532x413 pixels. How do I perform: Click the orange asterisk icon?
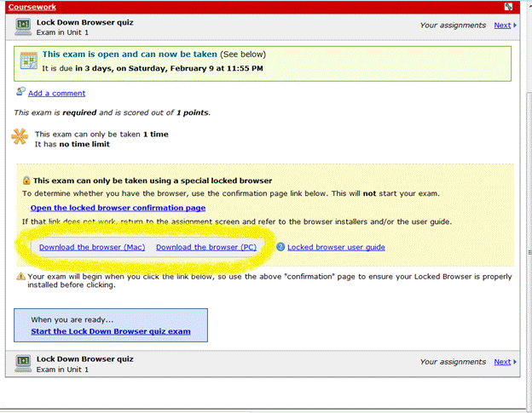click(20, 136)
